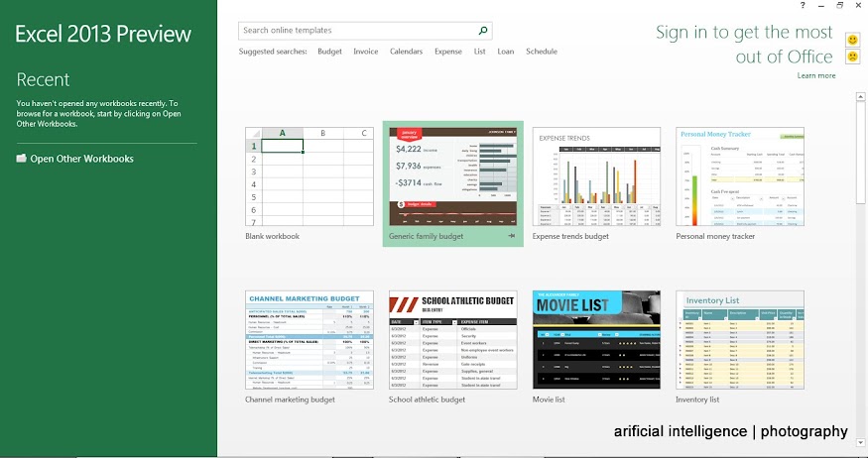Viewport: 868px width, 458px height.
Task: Click the Recent heading
Action: (44, 79)
